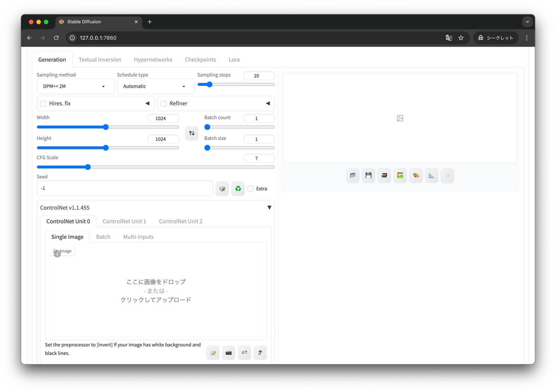This screenshot has height=392, width=556.
Task: Click site information icon in address bar
Action: coord(72,38)
